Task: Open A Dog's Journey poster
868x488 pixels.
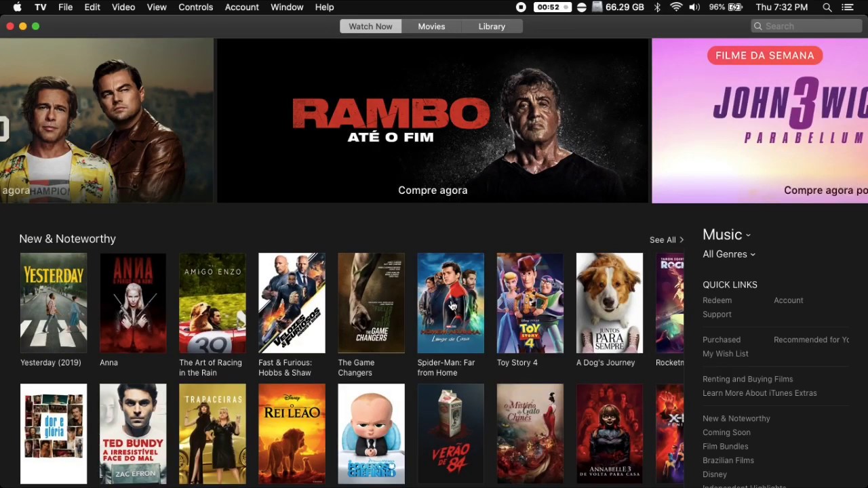Action: pos(610,303)
